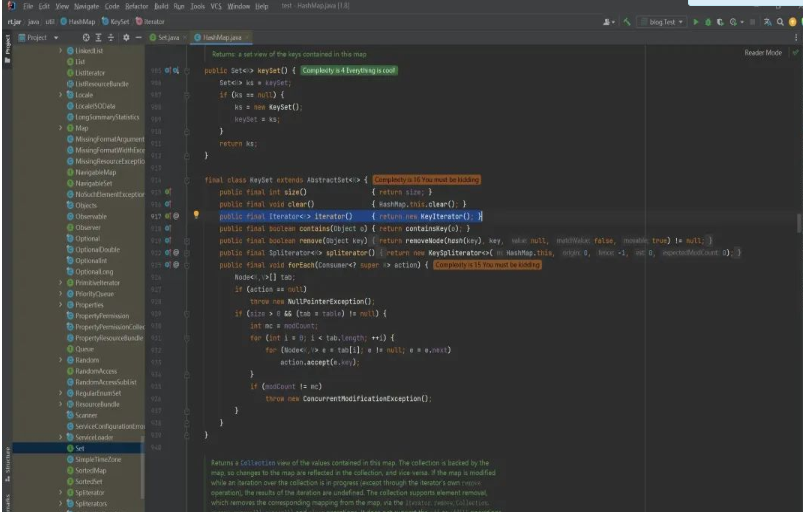
Task: Click the yellow light bulb quick-fix
Action: click(x=196, y=215)
